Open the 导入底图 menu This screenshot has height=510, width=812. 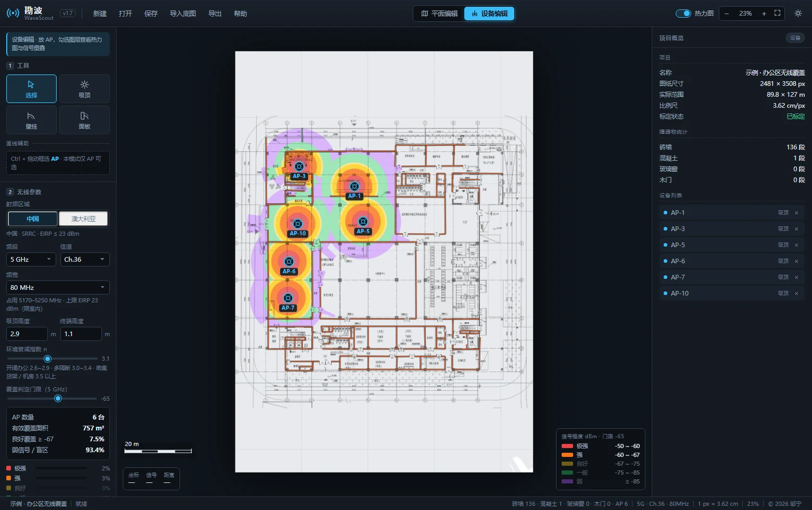183,14
